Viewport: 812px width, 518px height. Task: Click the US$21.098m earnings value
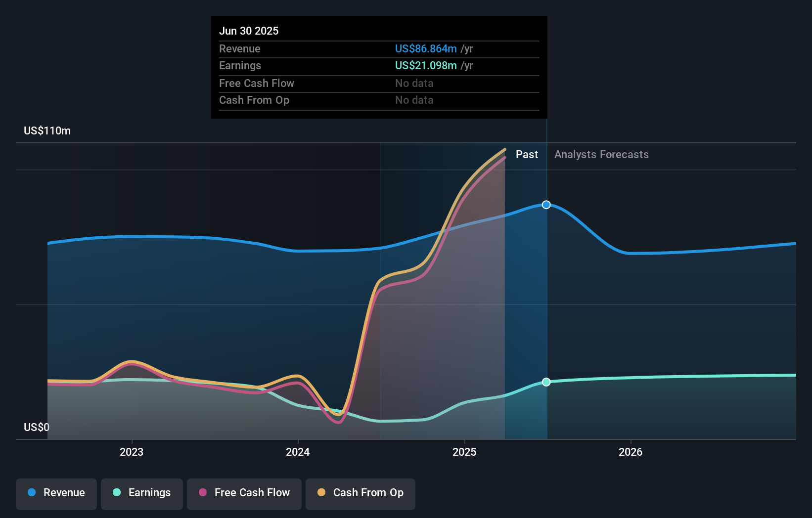point(426,65)
